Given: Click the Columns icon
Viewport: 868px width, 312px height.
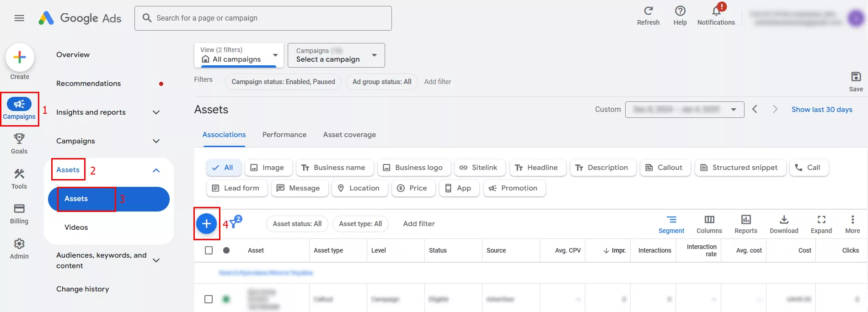Looking at the screenshot, I should pos(709,220).
